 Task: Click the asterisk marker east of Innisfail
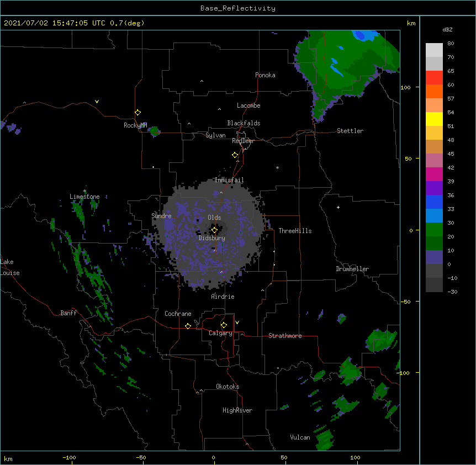[x=277, y=167]
